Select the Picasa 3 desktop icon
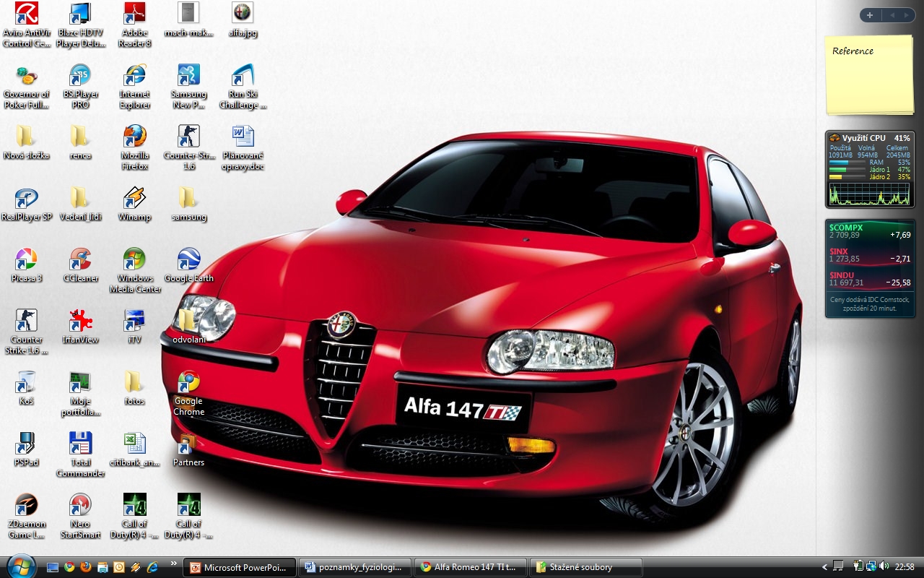The height and width of the screenshot is (578, 924). pos(26,259)
